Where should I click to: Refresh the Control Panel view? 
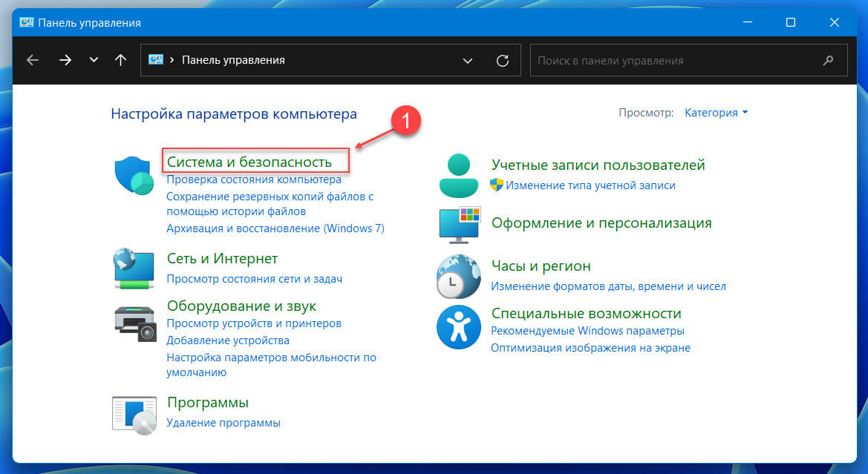pyautogui.click(x=503, y=61)
